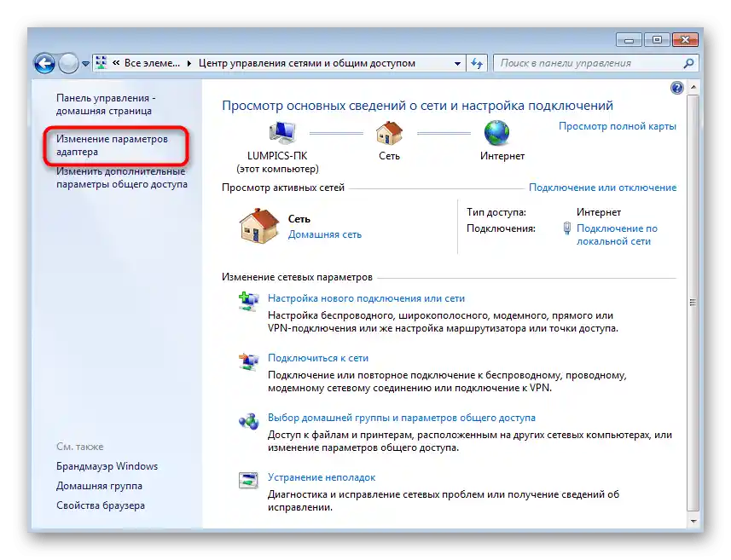Click the Internet globe icon

click(497, 133)
